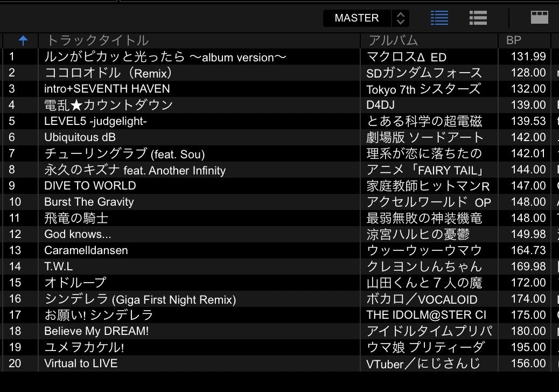Click album cell アクセルワールド OP
This screenshot has width=559, height=392.
(429, 202)
